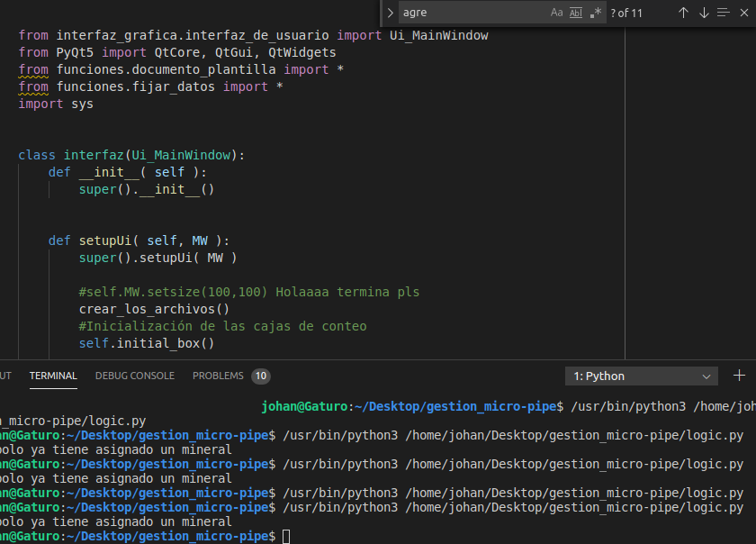This screenshot has width=756, height=544.
Task: Toggle Match Case in find widget
Action: (x=556, y=13)
